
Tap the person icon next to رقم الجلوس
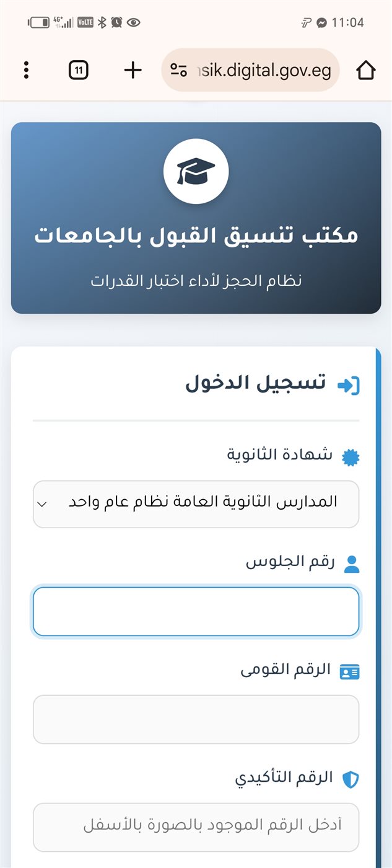[351, 564]
